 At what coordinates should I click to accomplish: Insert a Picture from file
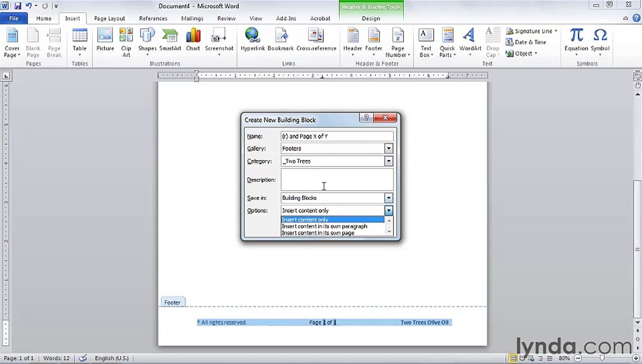[x=105, y=40]
